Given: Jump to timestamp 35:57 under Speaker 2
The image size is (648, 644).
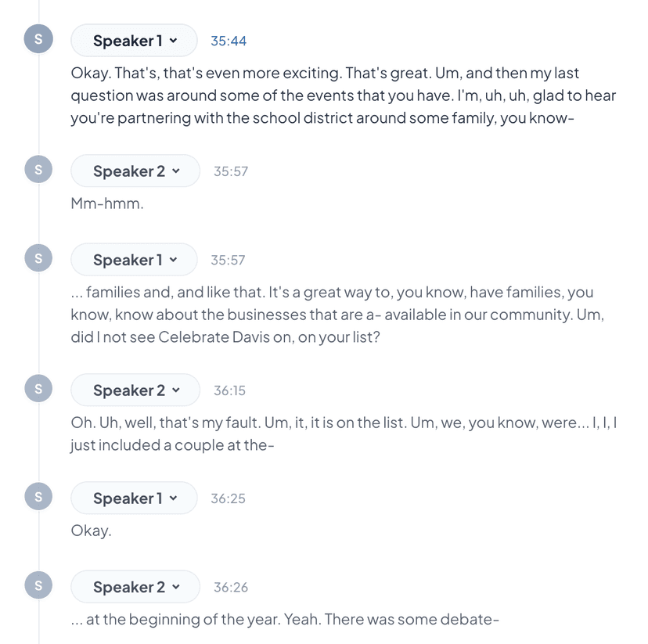Looking at the screenshot, I should point(228,171).
